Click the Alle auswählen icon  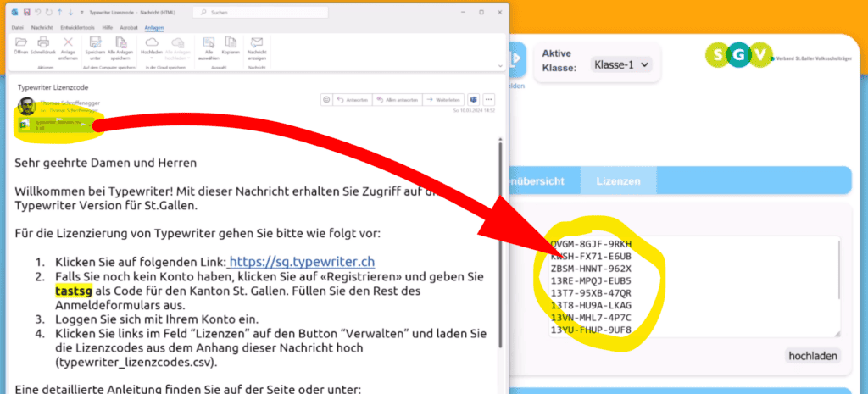coord(209,42)
